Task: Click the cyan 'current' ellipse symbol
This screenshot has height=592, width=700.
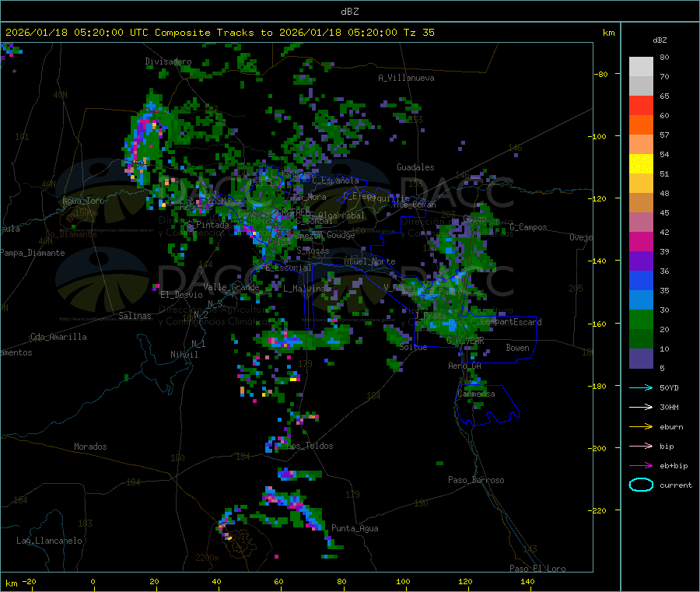Action: pyautogui.click(x=641, y=485)
